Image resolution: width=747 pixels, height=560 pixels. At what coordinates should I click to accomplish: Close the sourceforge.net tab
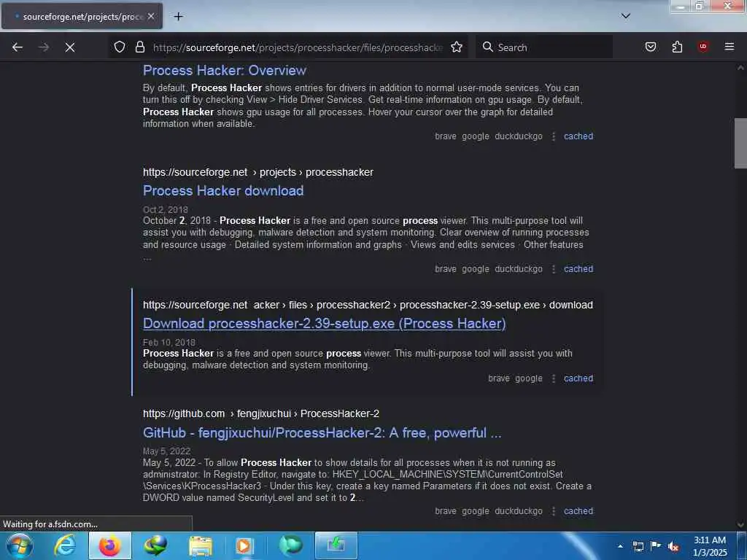click(x=151, y=16)
